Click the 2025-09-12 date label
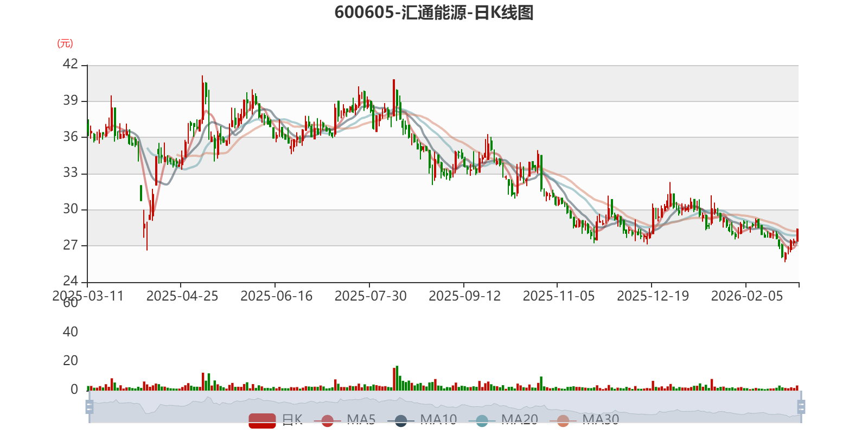 coord(465,296)
